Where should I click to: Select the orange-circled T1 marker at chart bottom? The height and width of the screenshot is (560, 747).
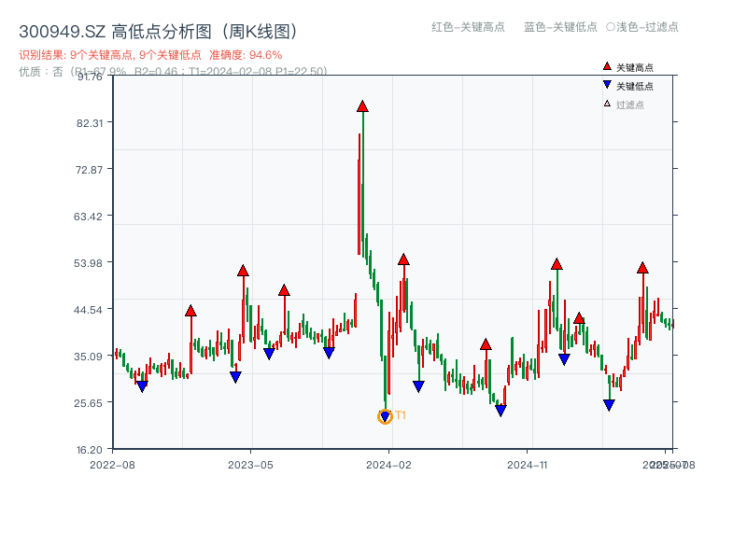[x=385, y=416]
